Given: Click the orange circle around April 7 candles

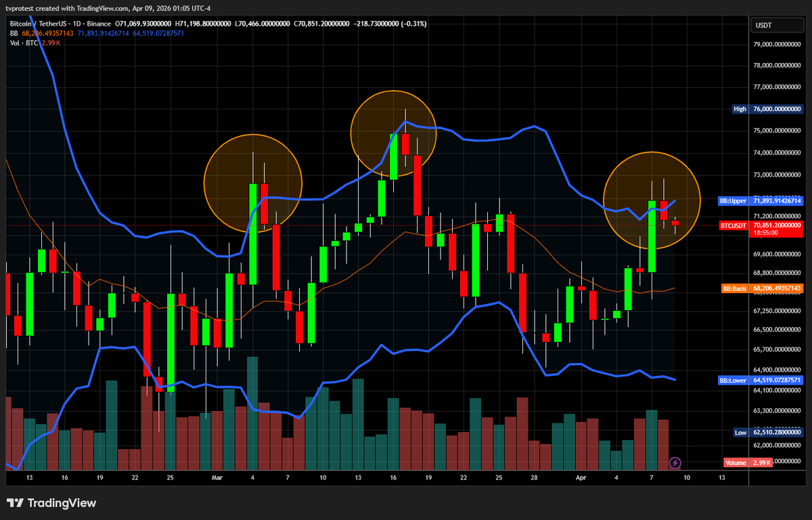Looking at the screenshot, I should point(651,200).
